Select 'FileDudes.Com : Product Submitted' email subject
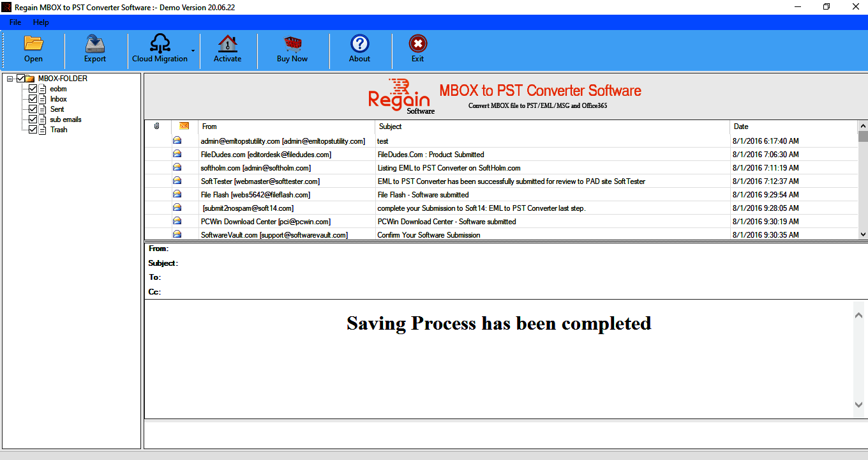The image size is (868, 460). click(x=431, y=155)
